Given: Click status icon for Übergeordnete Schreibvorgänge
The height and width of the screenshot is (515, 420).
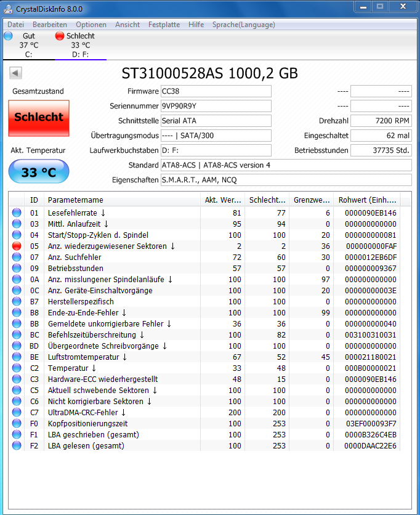Looking at the screenshot, I should (x=17, y=346).
